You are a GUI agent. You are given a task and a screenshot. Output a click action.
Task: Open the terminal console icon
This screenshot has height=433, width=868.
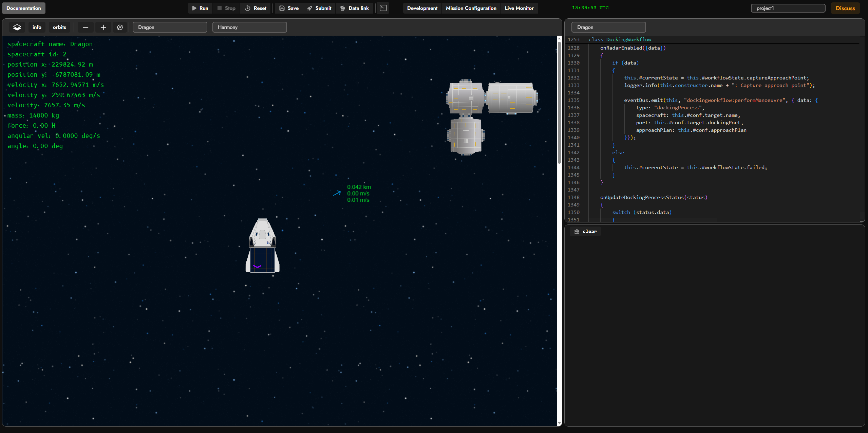[x=383, y=8]
